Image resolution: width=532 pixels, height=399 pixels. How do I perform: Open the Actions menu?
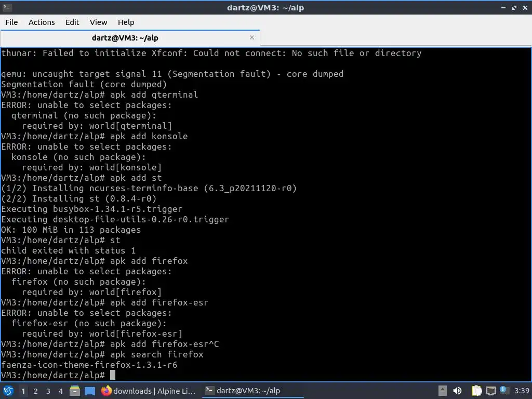pos(42,22)
